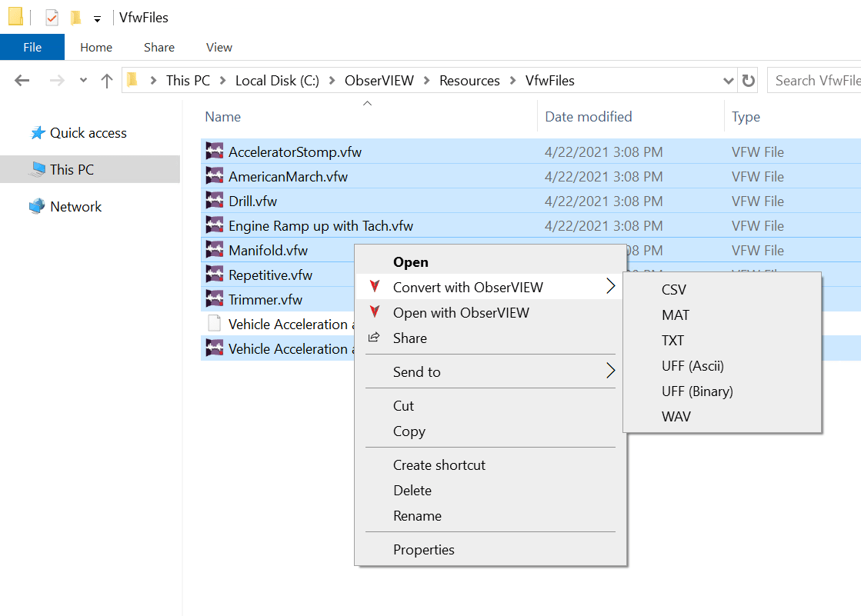Screen dimensions: 861x616
Task: Refresh the VfwFiles folder view
Action: (748, 81)
